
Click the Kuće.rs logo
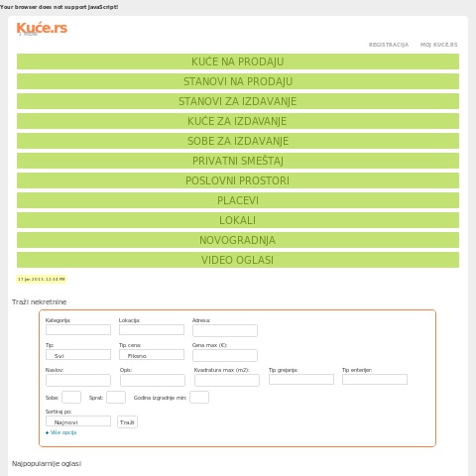(42, 28)
